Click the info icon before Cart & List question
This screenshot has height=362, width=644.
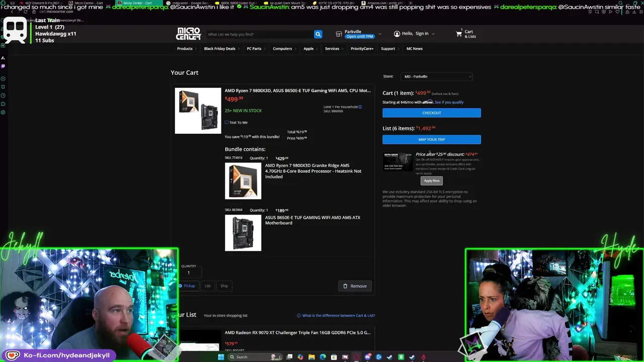[299, 316]
